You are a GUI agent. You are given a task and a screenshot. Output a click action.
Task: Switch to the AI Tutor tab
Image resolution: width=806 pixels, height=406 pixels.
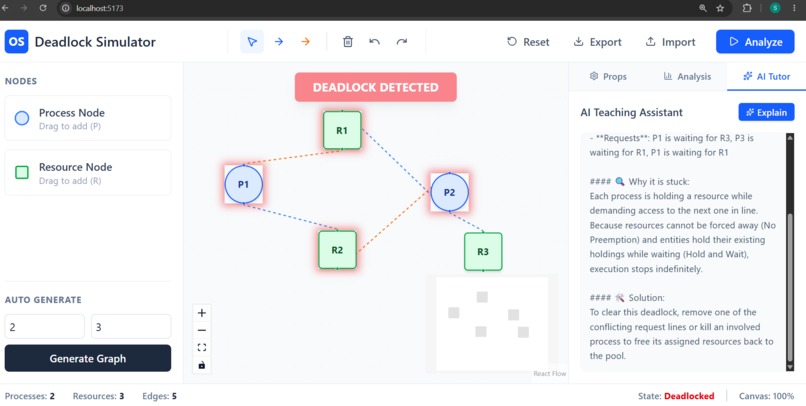click(766, 77)
